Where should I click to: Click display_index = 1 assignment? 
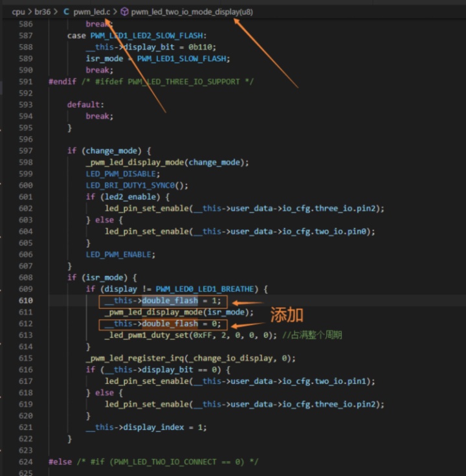pyautogui.click(x=146, y=427)
